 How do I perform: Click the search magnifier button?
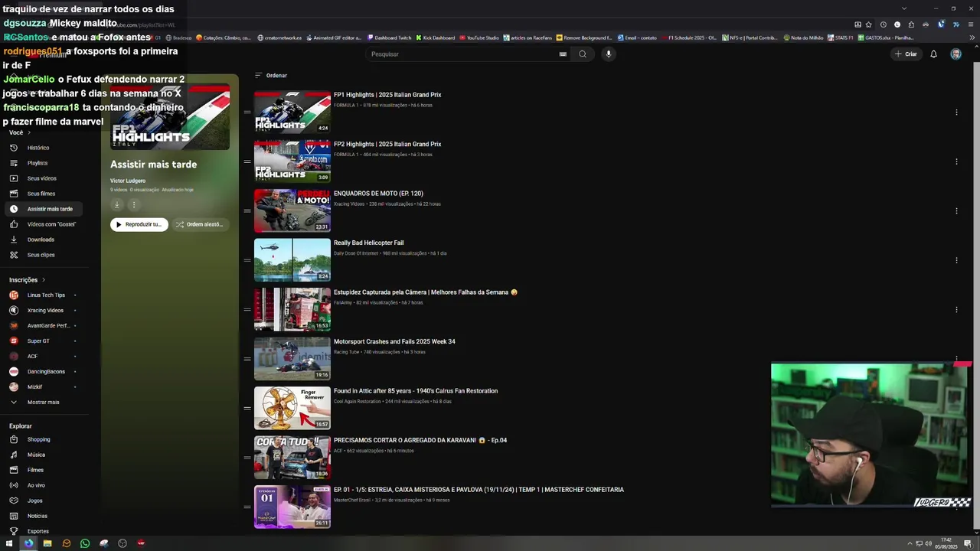(583, 54)
